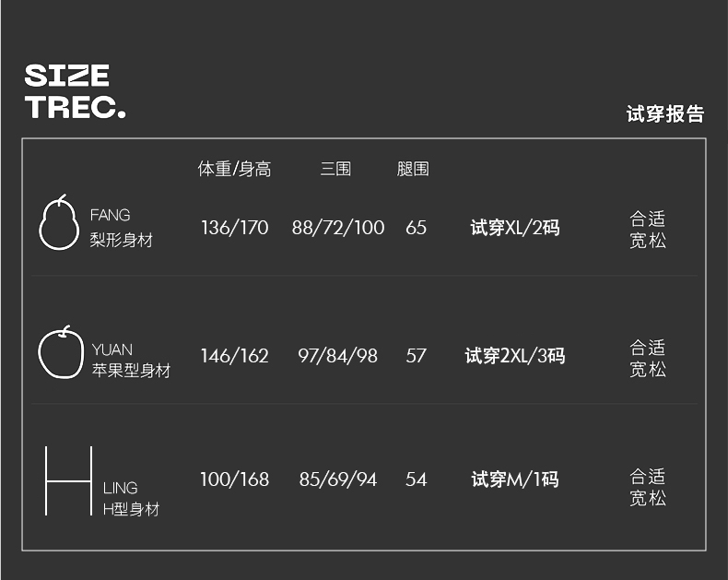
Task: Click 合适宽松 in the LING row
Action: pos(647,488)
